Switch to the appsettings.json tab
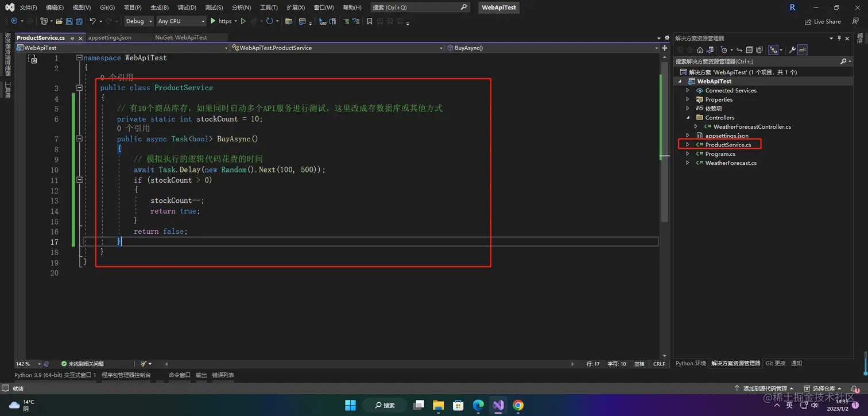This screenshot has width=868, height=416. click(x=110, y=37)
